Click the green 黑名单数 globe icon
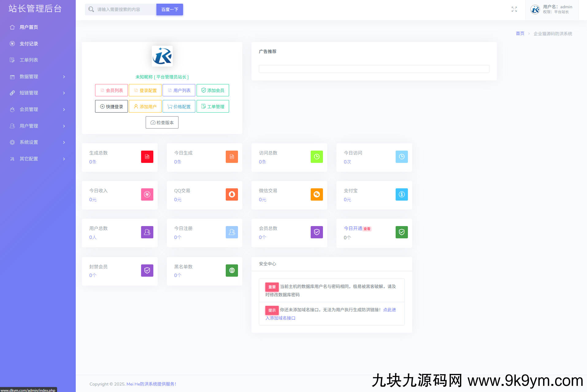587x392 pixels. (232, 271)
